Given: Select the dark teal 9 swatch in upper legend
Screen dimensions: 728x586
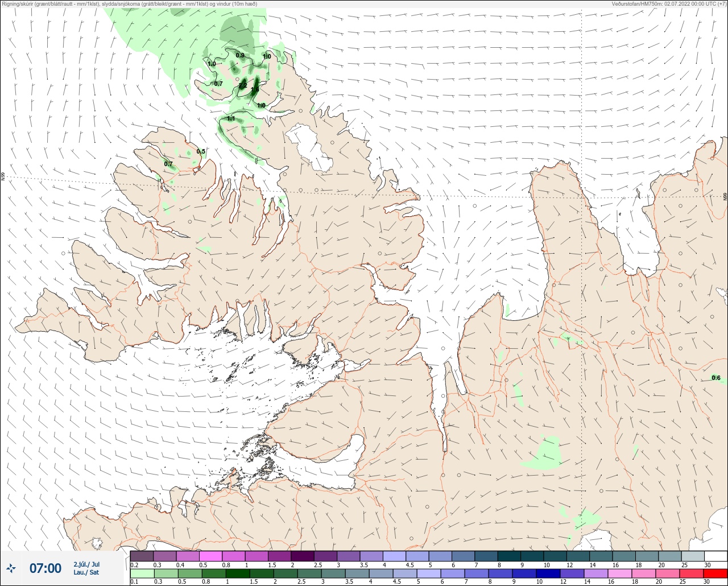Looking at the screenshot, I should coord(532,556).
